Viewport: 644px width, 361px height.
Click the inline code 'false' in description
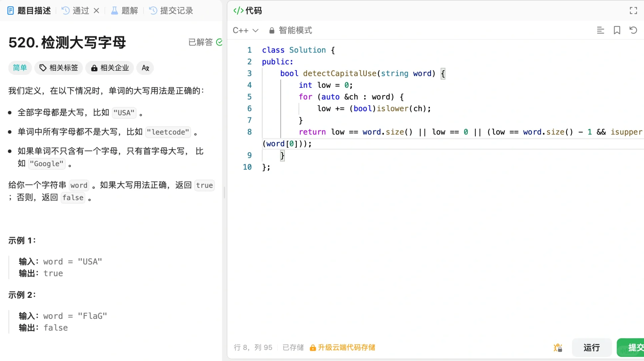pos(73,198)
